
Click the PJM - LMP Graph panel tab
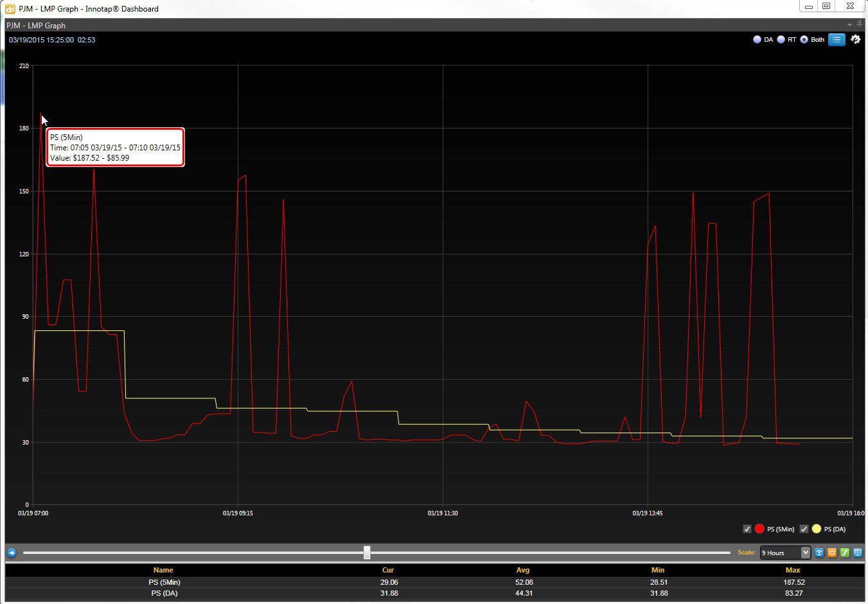(36, 26)
